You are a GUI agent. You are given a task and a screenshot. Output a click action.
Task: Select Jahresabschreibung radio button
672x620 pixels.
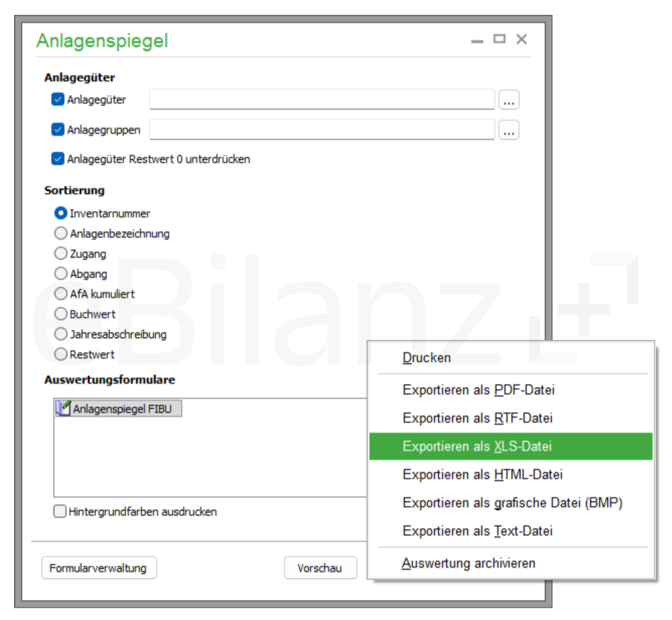pos(61,334)
